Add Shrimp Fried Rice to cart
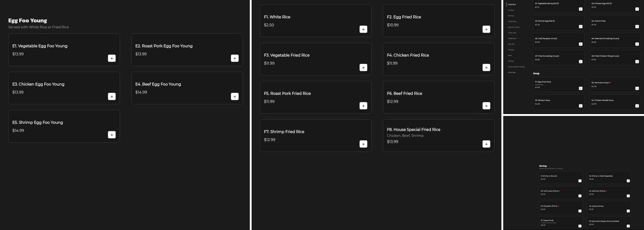 pos(363,144)
